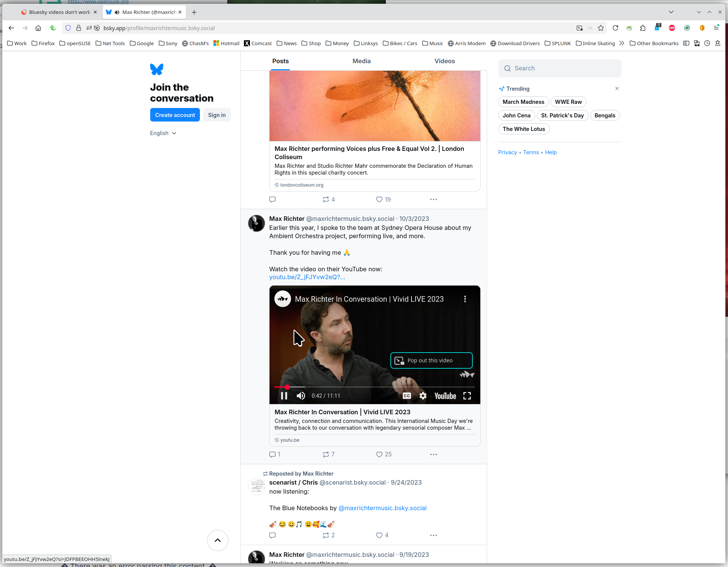Open The White Lotus trending topic
The image size is (728, 567).
click(x=524, y=129)
